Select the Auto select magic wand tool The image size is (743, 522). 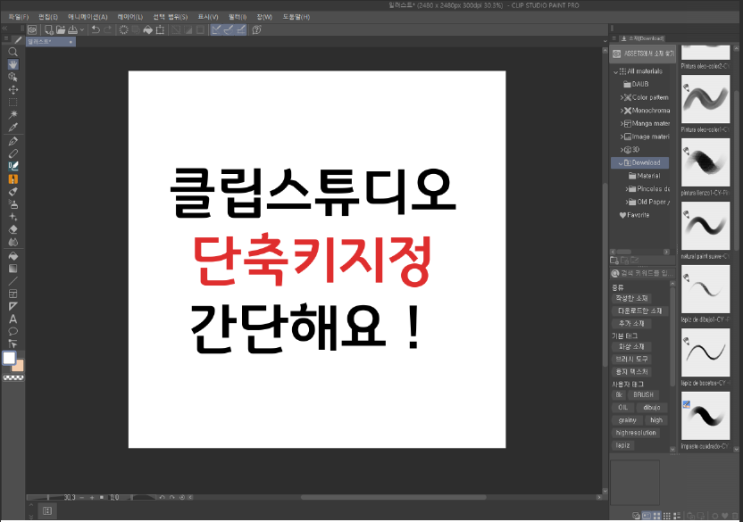13,115
